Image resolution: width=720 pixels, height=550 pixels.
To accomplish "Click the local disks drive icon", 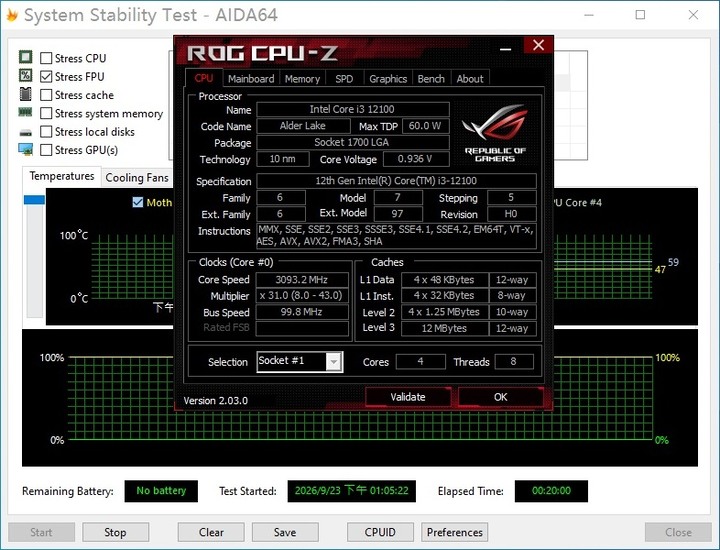I will pyautogui.click(x=26, y=133).
